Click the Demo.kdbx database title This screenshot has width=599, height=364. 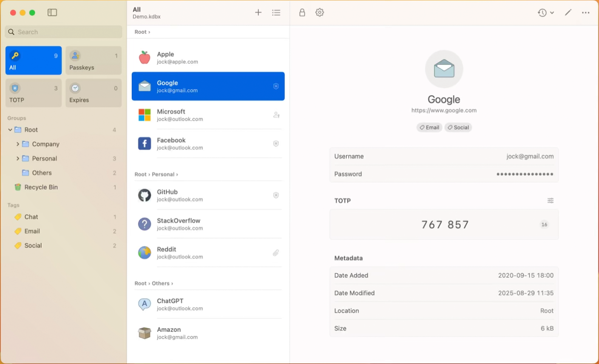[x=147, y=17]
